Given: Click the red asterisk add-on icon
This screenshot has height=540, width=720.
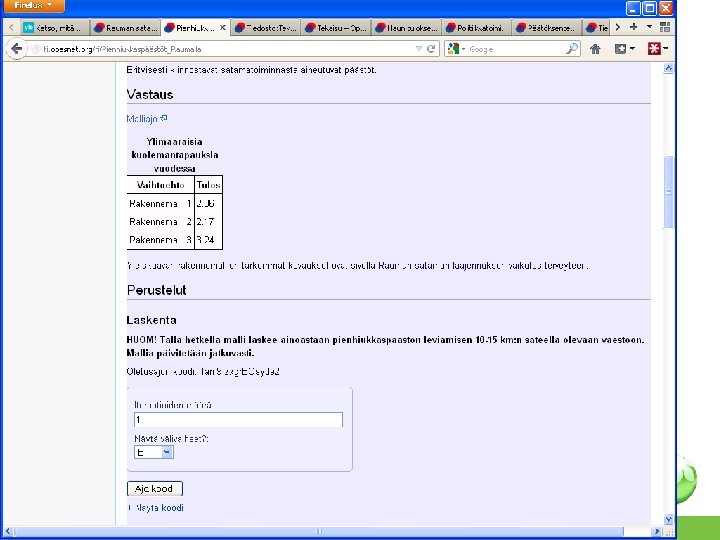Looking at the screenshot, I should 653,49.
